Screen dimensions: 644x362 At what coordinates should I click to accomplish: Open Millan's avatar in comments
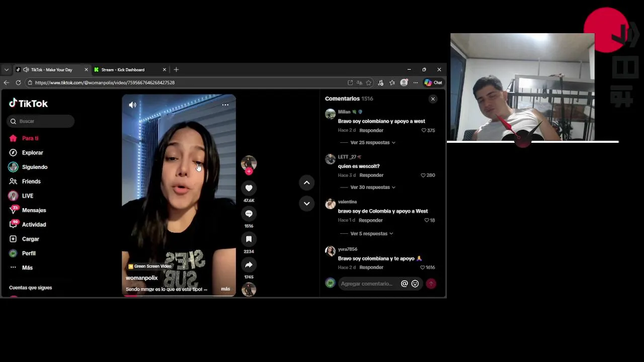330,115
